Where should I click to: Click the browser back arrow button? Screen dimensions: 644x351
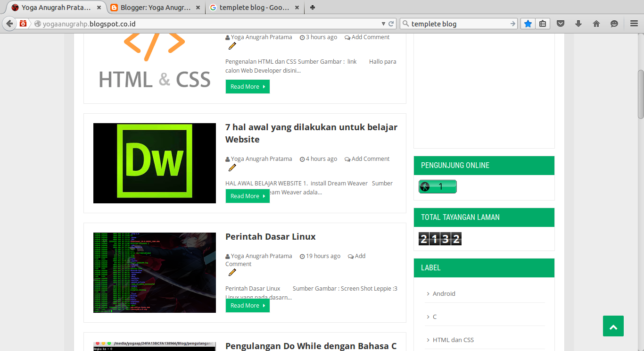(x=9, y=24)
